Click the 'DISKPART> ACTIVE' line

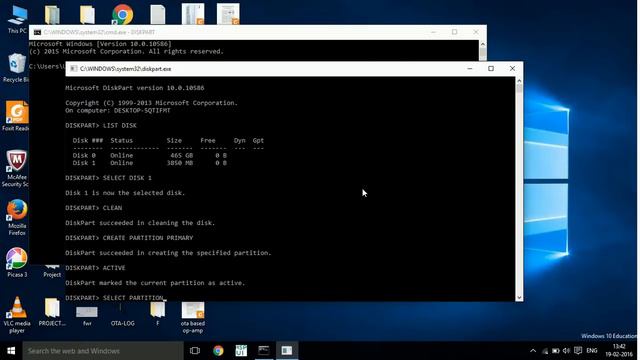[95, 268]
